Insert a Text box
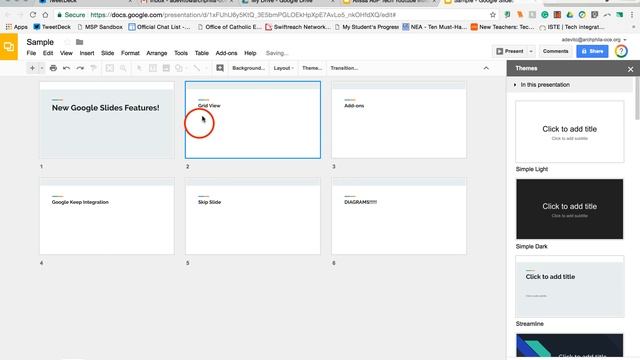640x360 pixels. coord(153,68)
